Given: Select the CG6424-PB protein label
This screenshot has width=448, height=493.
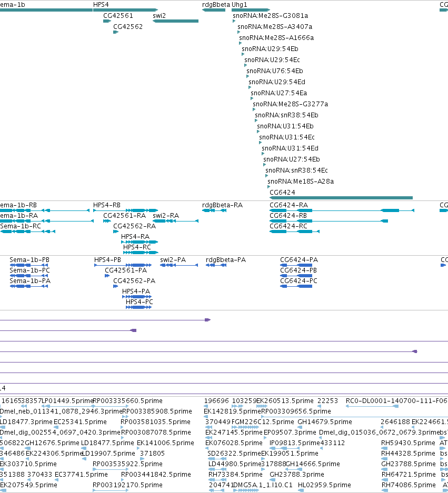Looking at the screenshot, I should (298, 270).
